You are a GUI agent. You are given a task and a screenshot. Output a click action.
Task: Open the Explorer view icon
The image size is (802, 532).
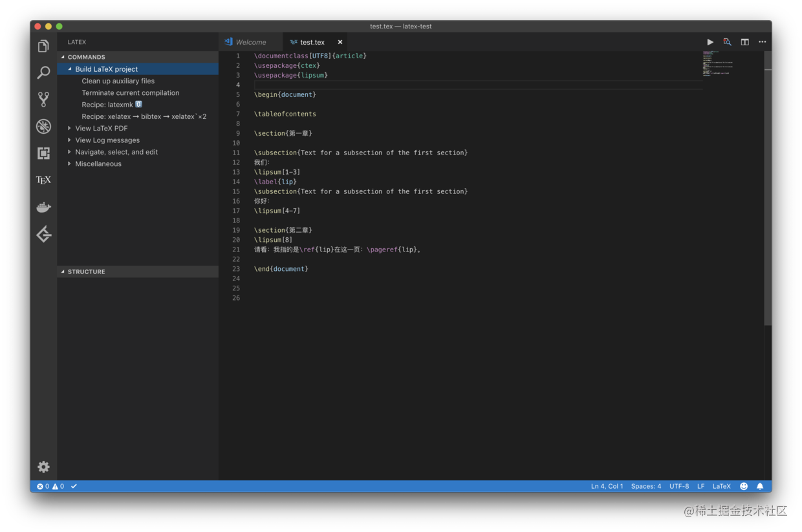point(43,46)
